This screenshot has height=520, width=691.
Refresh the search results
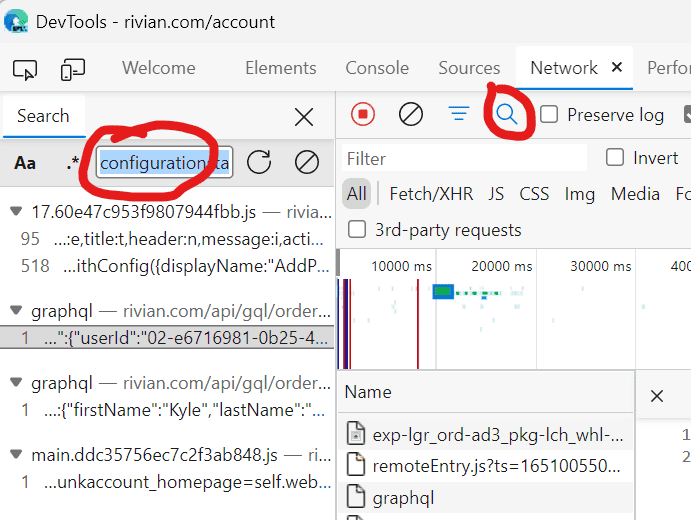pyautogui.click(x=259, y=162)
